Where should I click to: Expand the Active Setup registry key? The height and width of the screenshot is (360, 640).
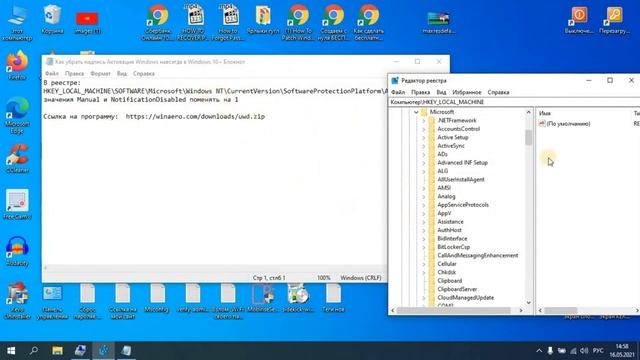point(424,138)
